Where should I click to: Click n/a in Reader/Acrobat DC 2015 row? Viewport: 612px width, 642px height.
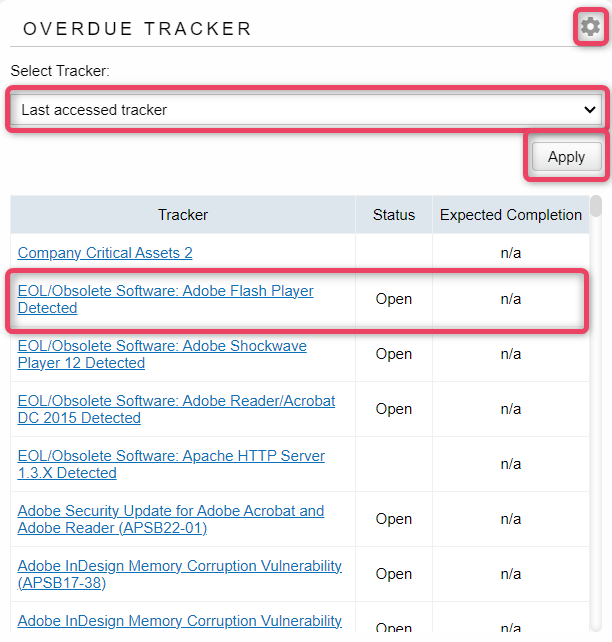point(510,409)
